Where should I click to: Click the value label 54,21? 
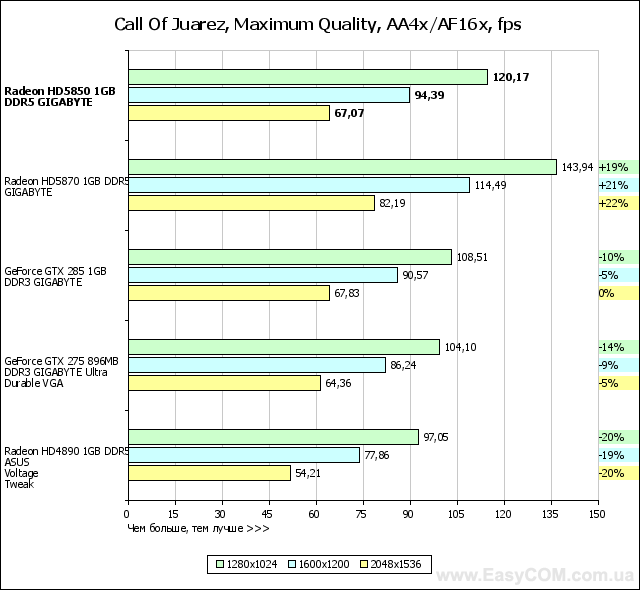click(x=308, y=473)
